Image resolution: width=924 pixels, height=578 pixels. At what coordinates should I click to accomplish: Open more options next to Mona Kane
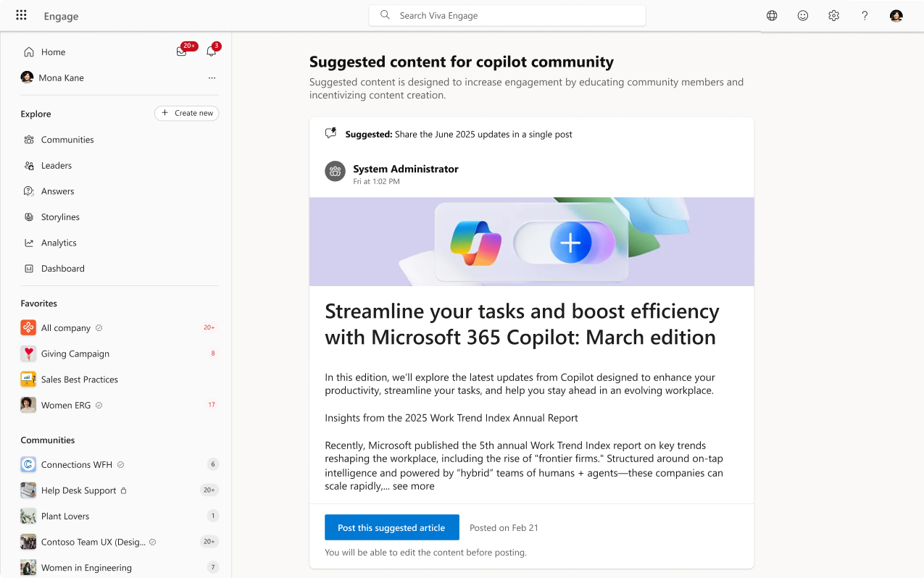pos(212,78)
